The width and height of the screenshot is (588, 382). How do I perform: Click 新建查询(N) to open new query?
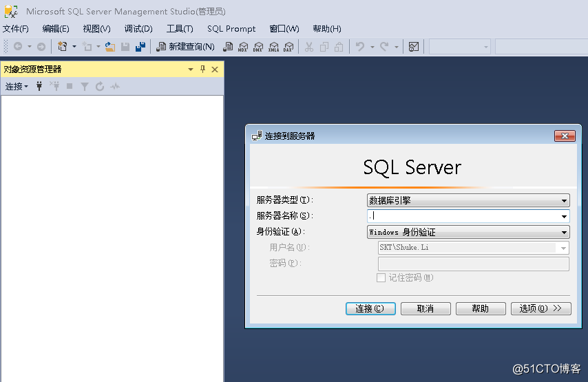pos(186,47)
